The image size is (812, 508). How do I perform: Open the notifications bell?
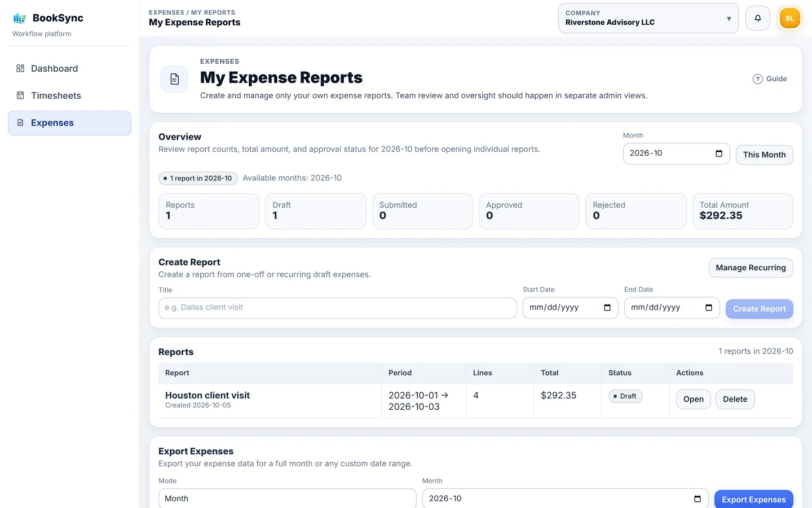click(x=758, y=18)
